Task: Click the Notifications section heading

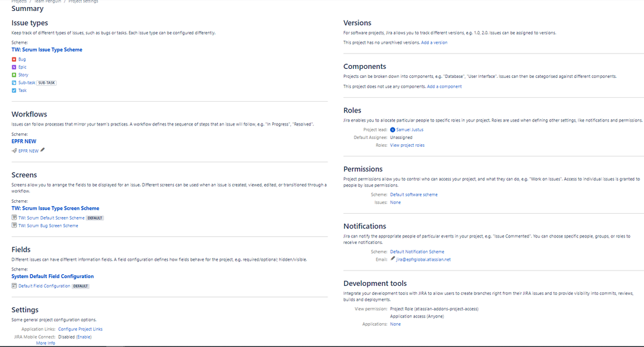Action: [365, 227]
